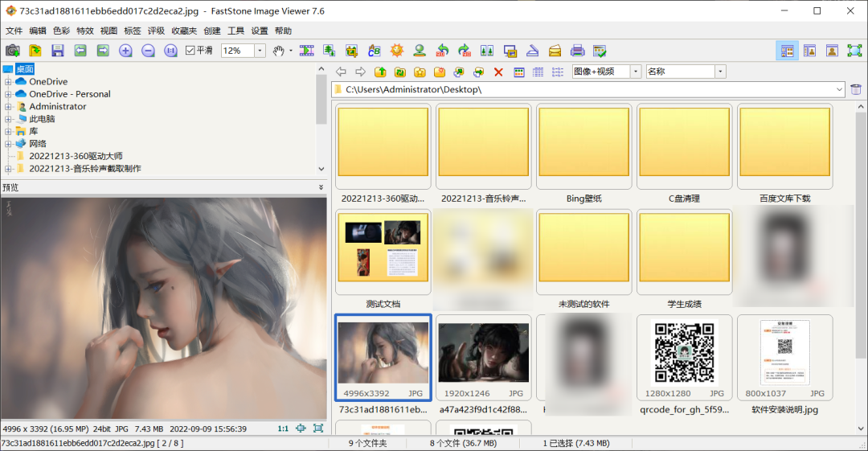This screenshot has height=451, width=868.
Task: Select the 网络 tree item
Action: [x=38, y=144]
